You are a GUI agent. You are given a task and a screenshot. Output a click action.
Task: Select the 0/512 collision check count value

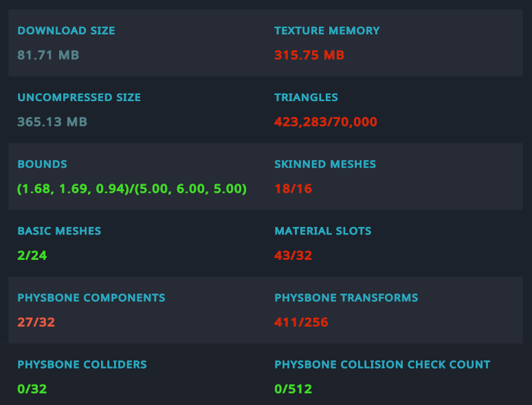tap(293, 389)
